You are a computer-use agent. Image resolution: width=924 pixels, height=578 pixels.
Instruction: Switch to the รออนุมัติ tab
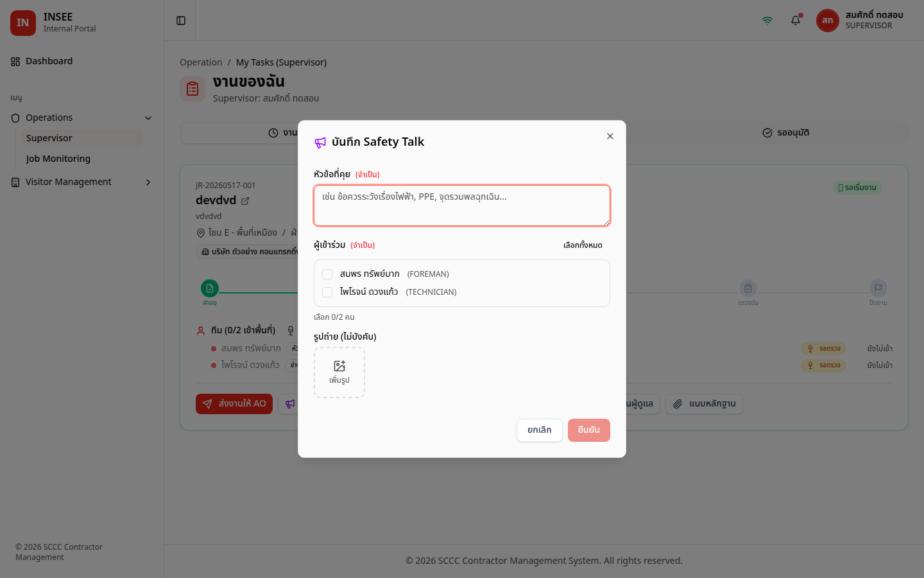785,133
